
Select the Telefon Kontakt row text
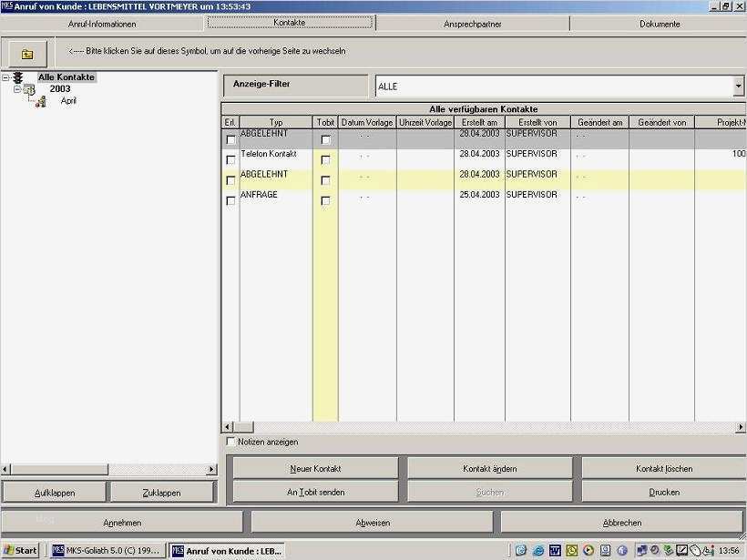(269, 154)
